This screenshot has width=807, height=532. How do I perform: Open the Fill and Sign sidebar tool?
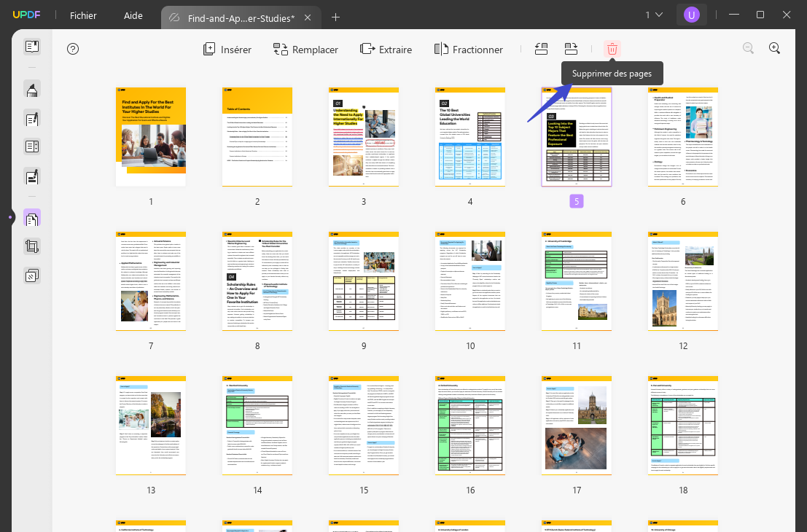pos(32,177)
